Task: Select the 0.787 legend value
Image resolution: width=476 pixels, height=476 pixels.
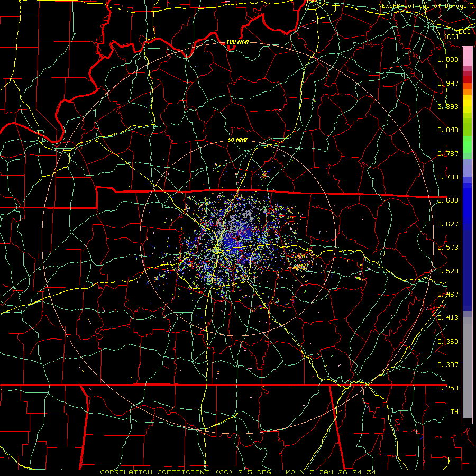Action: point(448,153)
